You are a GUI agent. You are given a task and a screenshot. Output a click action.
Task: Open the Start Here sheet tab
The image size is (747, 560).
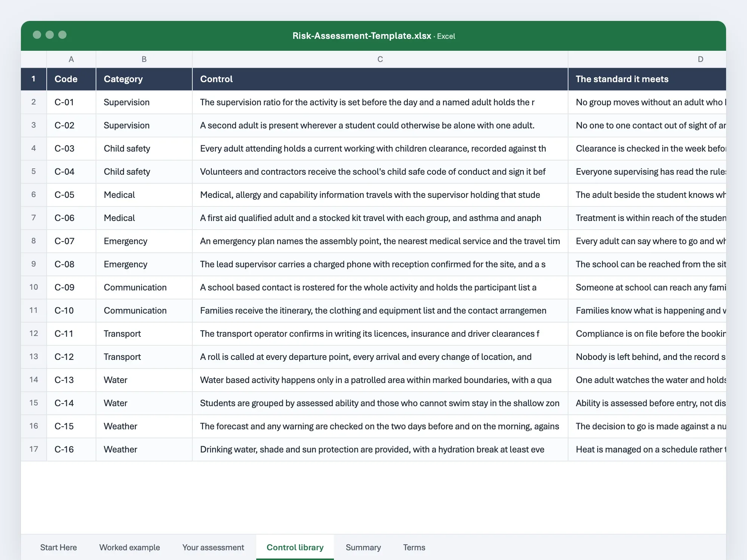(x=58, y=547)
